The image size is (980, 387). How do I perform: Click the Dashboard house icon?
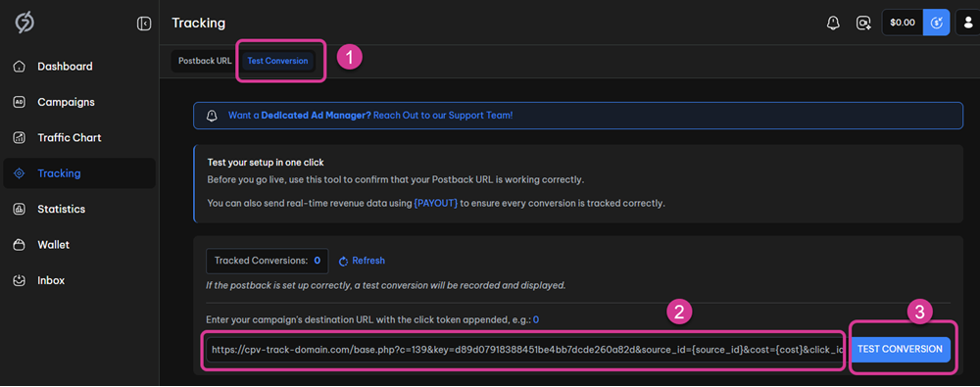point(20,67)
